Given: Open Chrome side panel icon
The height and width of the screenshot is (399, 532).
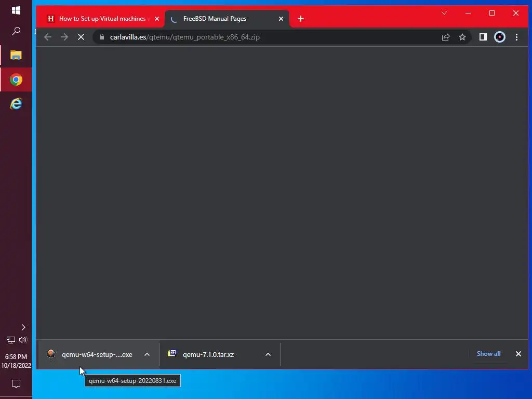Looking at the screenshot, I should pyautogui.click(x=483, y=37).
